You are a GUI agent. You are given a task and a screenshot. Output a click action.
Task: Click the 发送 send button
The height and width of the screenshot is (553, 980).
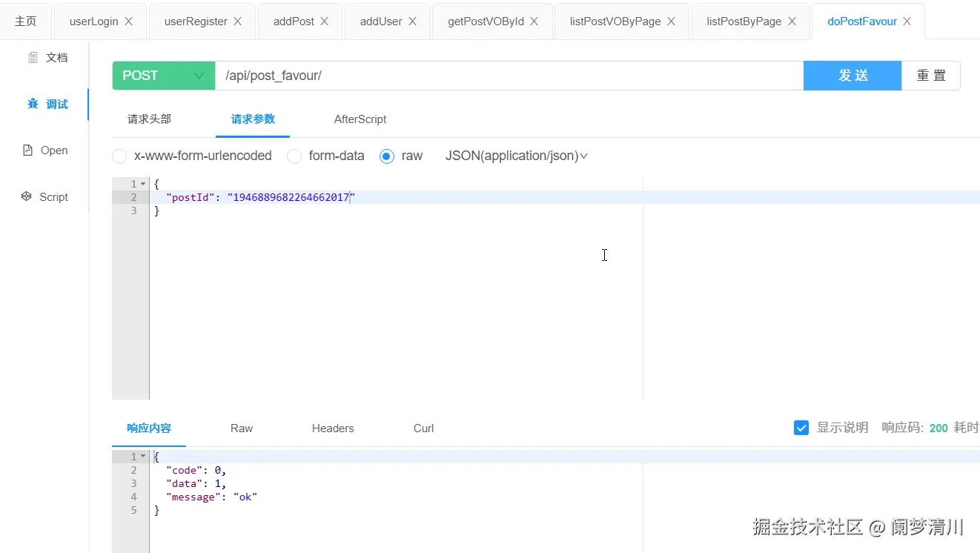[x=852, y=76]
